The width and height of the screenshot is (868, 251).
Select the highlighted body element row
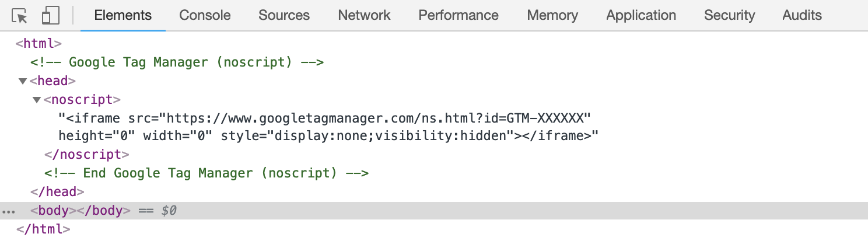point(434,210)
